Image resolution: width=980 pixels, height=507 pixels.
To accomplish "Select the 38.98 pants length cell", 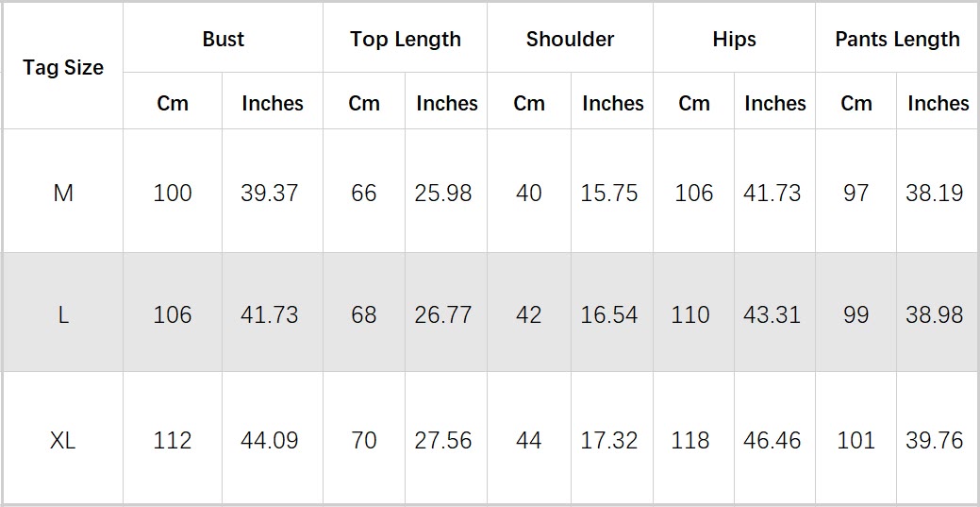I will 935,314.
